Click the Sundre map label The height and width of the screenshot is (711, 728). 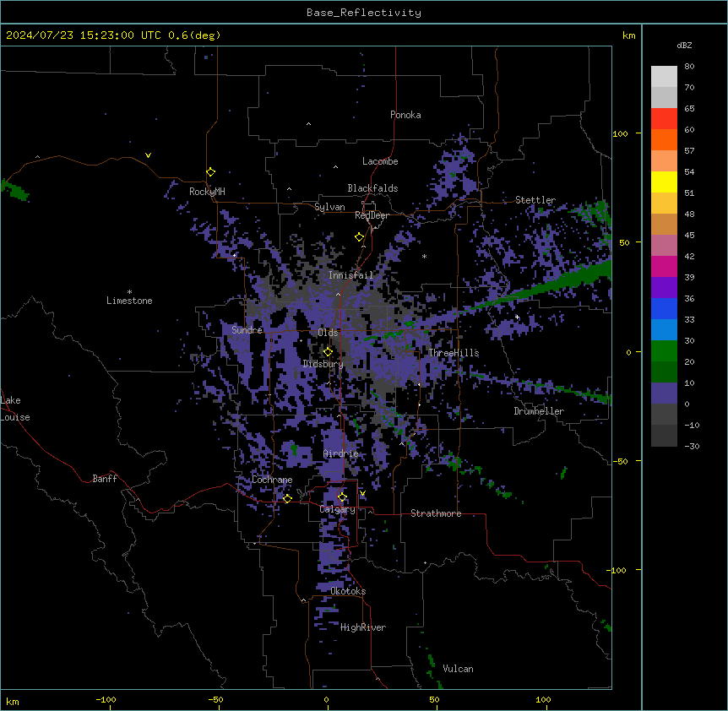(x=247, y=330)
